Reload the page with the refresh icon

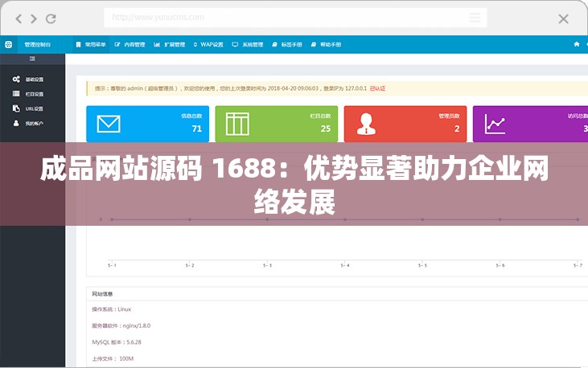(51, 18)
